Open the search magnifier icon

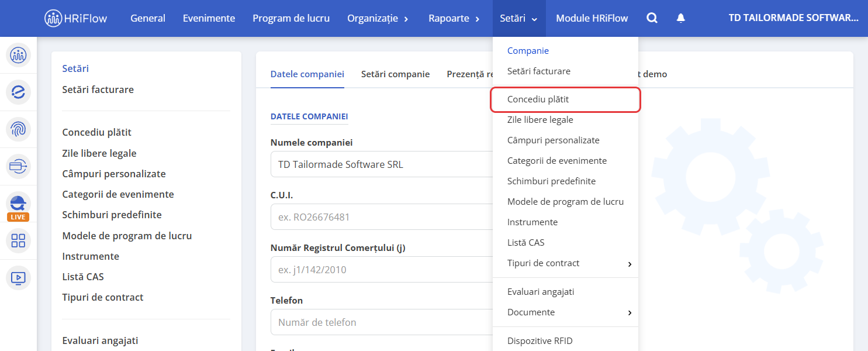tap(652, 18)
